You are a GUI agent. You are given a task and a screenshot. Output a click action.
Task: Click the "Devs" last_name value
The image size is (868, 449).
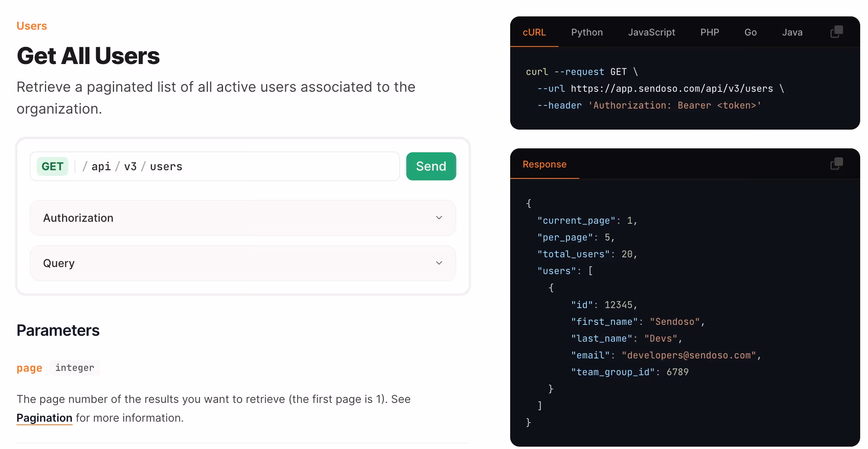tap(661, 339)
